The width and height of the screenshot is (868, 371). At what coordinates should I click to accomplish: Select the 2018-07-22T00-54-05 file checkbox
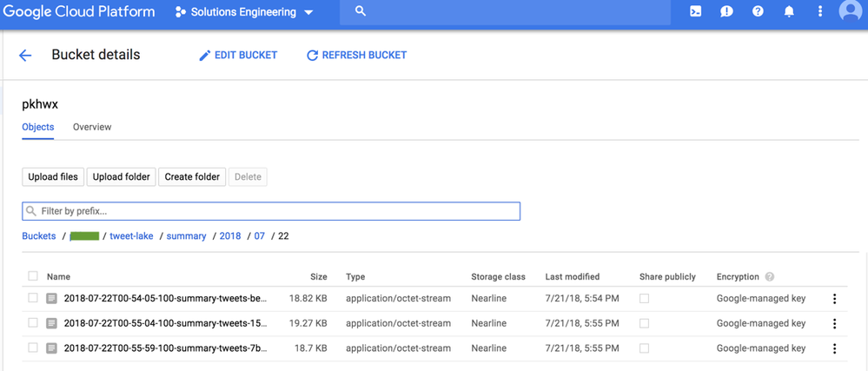[33, 298]
